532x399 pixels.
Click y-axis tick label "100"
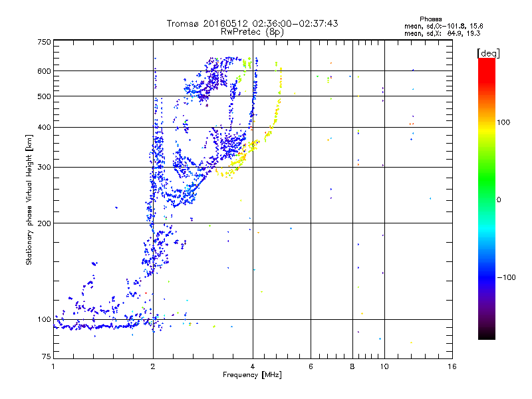tap(44, 320)
